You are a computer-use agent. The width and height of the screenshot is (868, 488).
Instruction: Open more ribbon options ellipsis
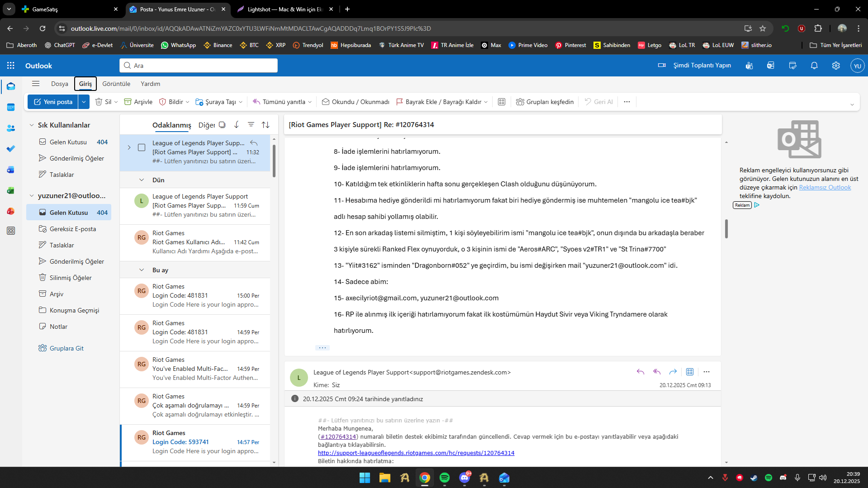click(x=627, y=102)
